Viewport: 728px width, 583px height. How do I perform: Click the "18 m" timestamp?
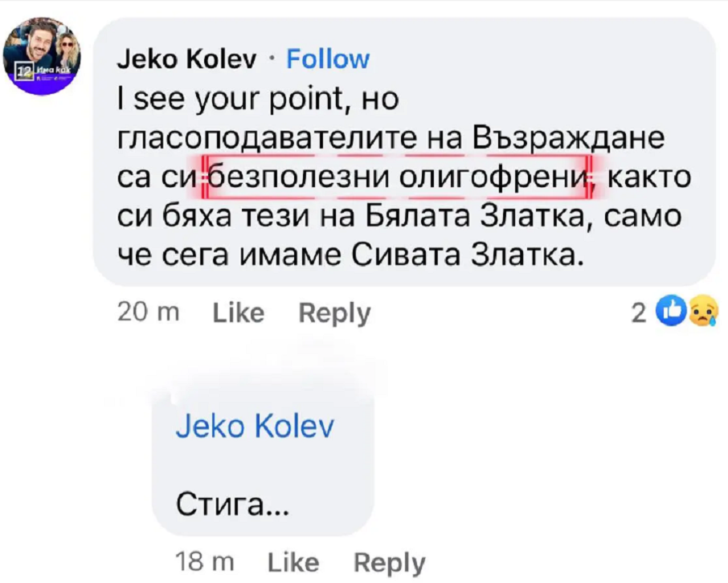tap(204, 562)
